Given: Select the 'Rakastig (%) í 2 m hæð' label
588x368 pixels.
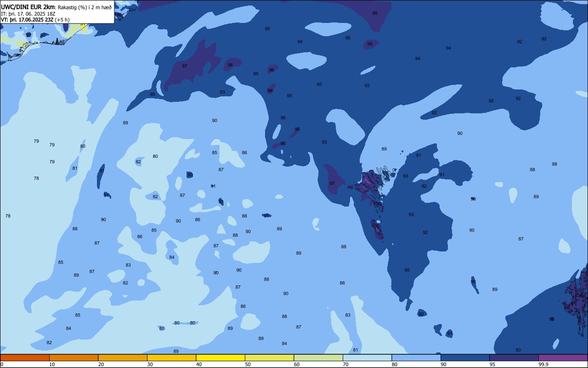Looking at the screenshot, I should (x=85, y=7).
